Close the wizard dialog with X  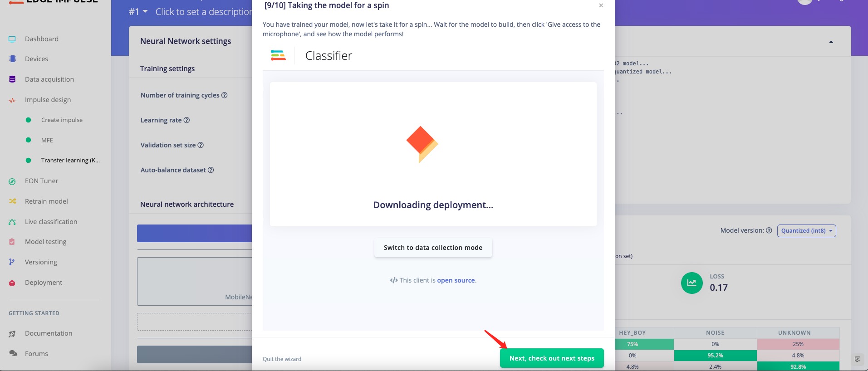[x=601, y=5]
